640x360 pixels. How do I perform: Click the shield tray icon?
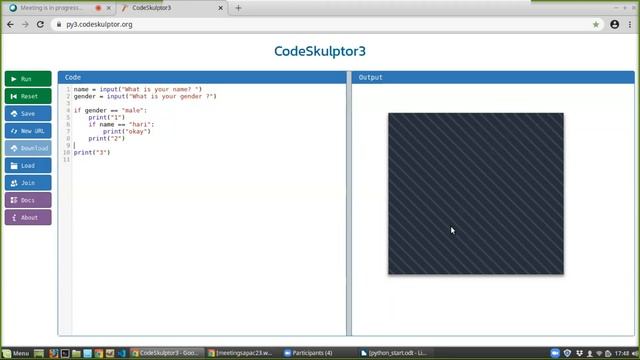[567, 353]
